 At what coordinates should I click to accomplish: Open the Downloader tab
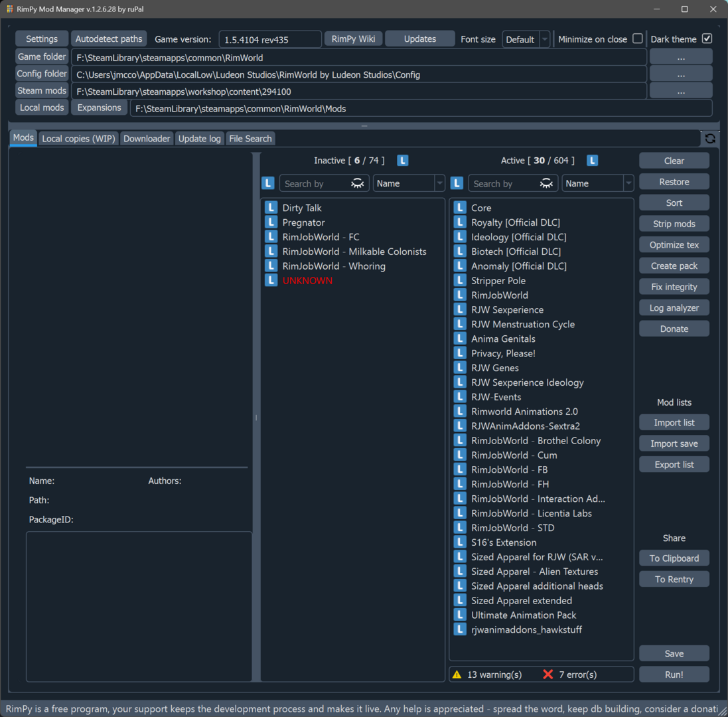pos(147,138)
